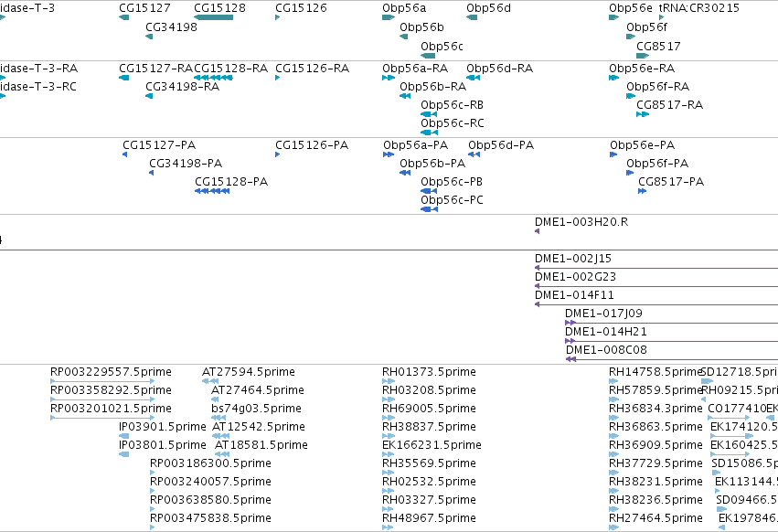This screenshot has width=778, height=532.
Task: Click the DME1-014F11 clone label
Action: (x=574, y=295)
